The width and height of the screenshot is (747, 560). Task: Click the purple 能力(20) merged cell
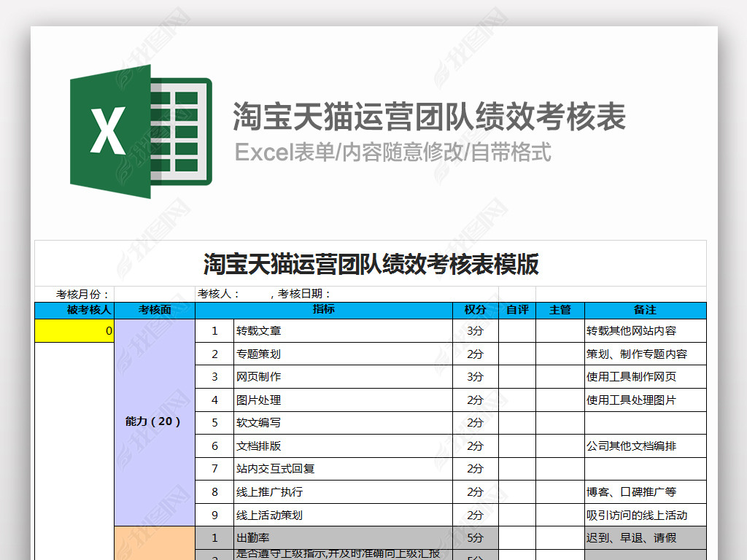pyautogui.click(x=154, y=421)
